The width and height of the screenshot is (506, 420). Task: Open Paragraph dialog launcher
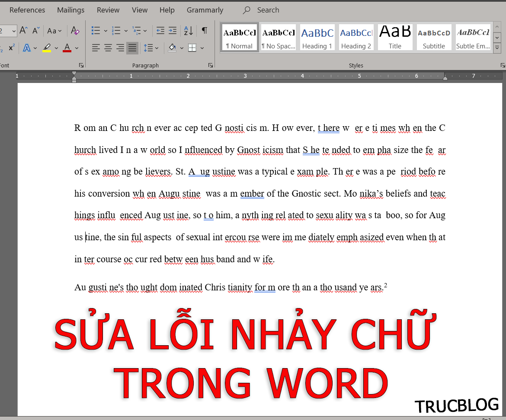click(x=211, y=65)
